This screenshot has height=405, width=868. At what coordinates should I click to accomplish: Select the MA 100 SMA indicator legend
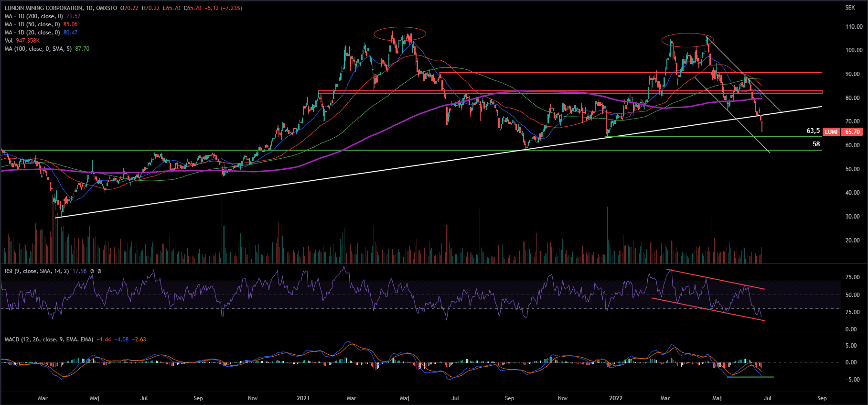(38, 49)
